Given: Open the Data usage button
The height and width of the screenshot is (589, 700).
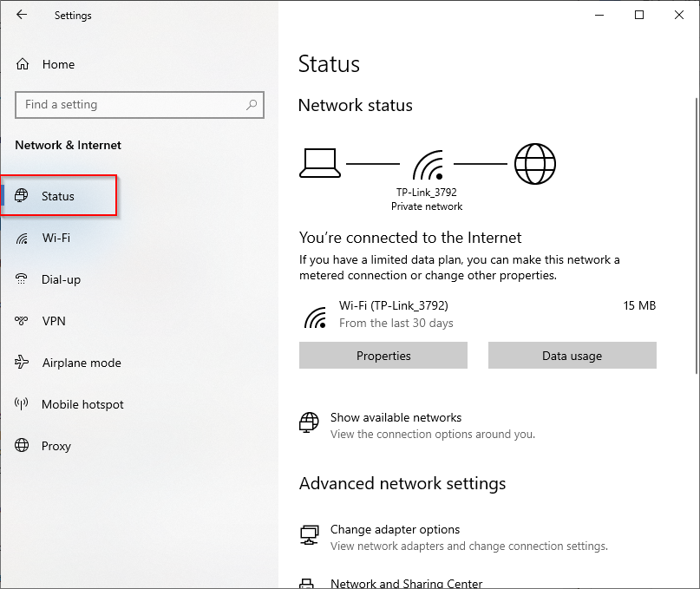Looking at the screenshot, I should [x=572, y=356].
